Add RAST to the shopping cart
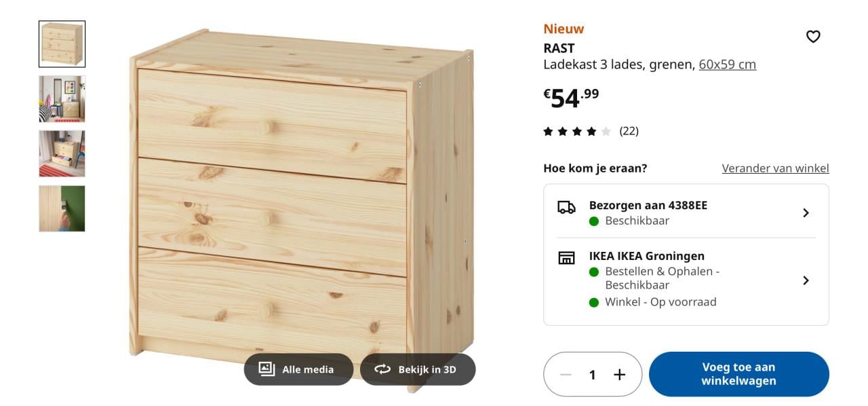Screen dimensions: 868x406 [740, 374]
